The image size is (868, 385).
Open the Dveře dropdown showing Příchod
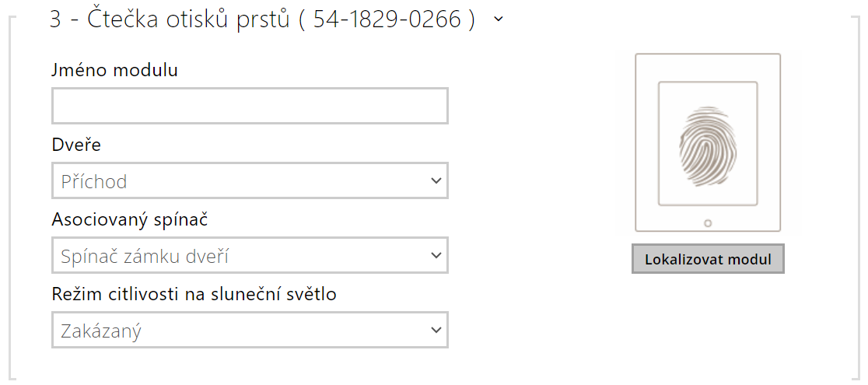click(x=250, y=181)
